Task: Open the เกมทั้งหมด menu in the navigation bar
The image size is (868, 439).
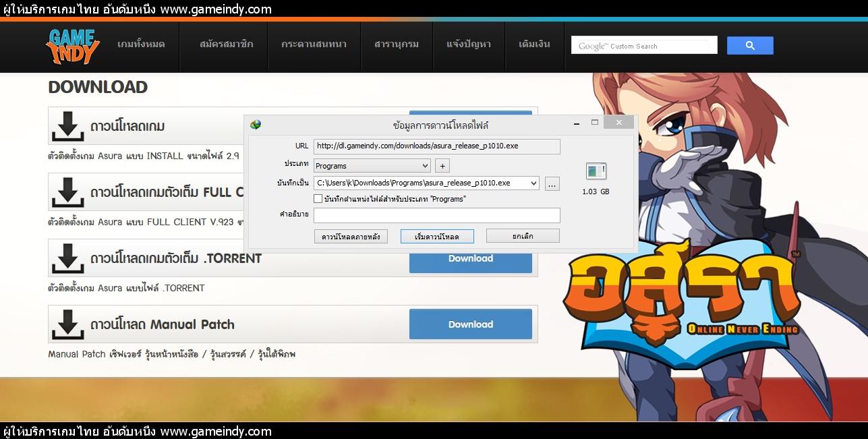Action: click(x=141, y=45)
